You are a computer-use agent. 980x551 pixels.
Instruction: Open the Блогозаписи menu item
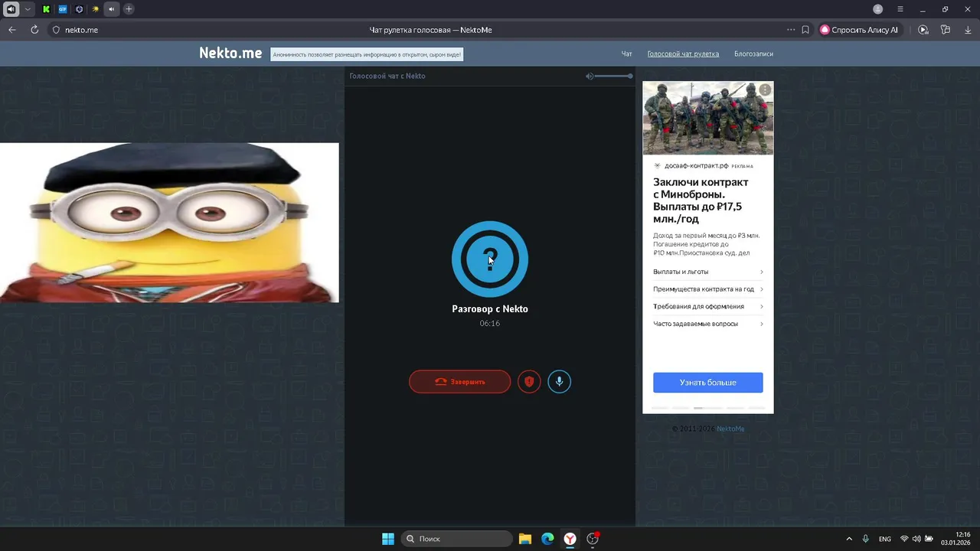click(753, 54)
